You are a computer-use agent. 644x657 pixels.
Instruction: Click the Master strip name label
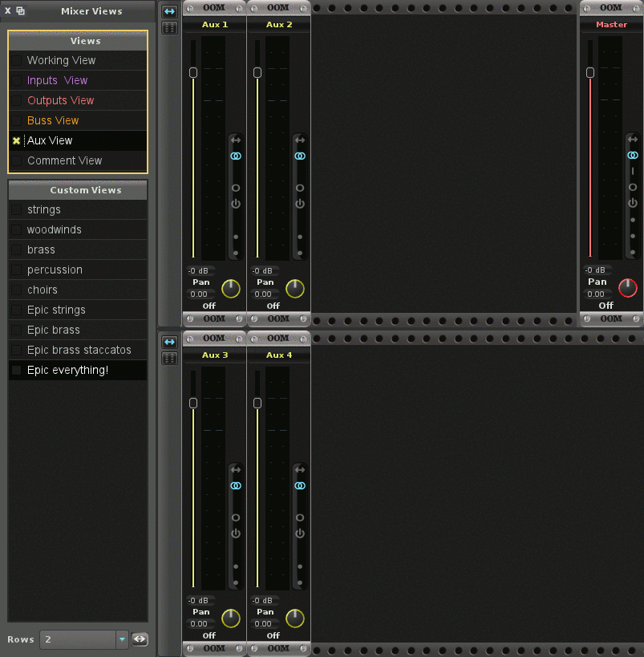[x=612, y=25]
